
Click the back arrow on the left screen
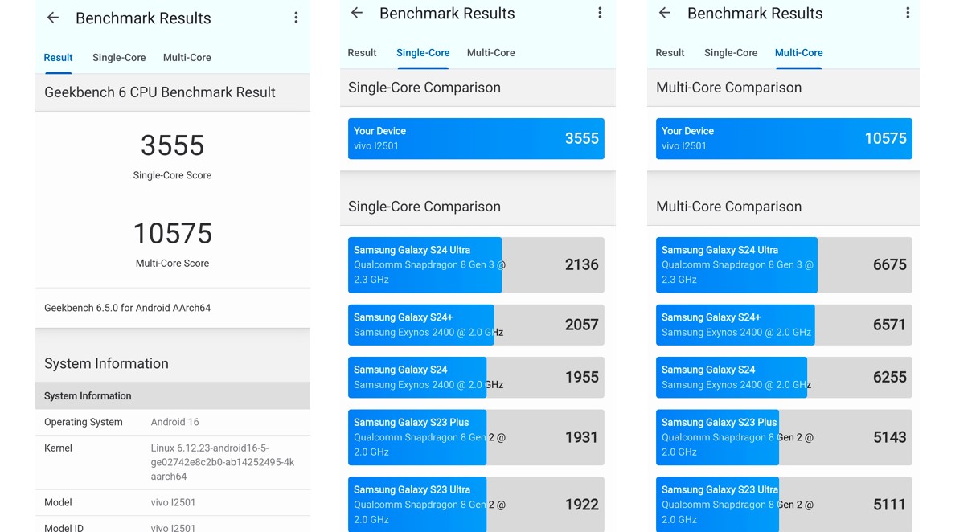51,18
